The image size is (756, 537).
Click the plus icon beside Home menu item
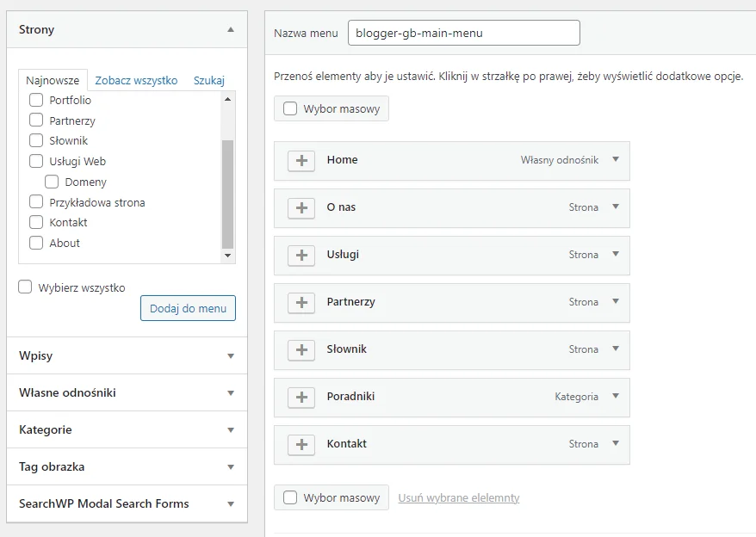301,161
